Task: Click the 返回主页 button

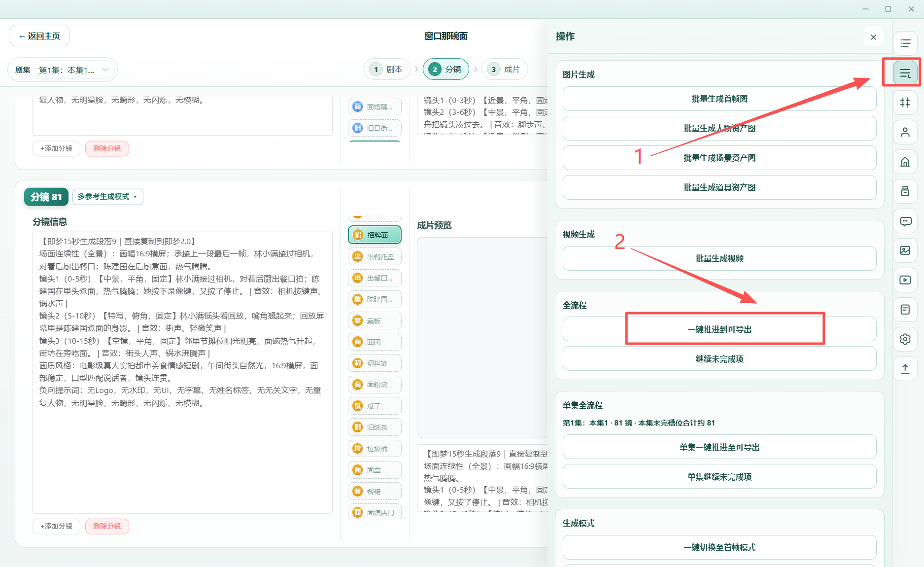Action: tap(39, 36)
